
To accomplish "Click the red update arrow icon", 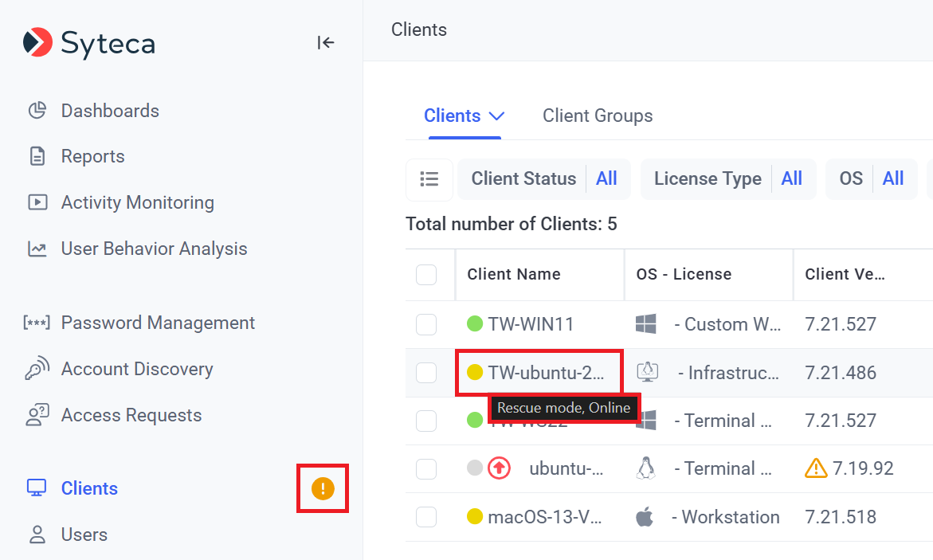I will [x=499, y=468].
